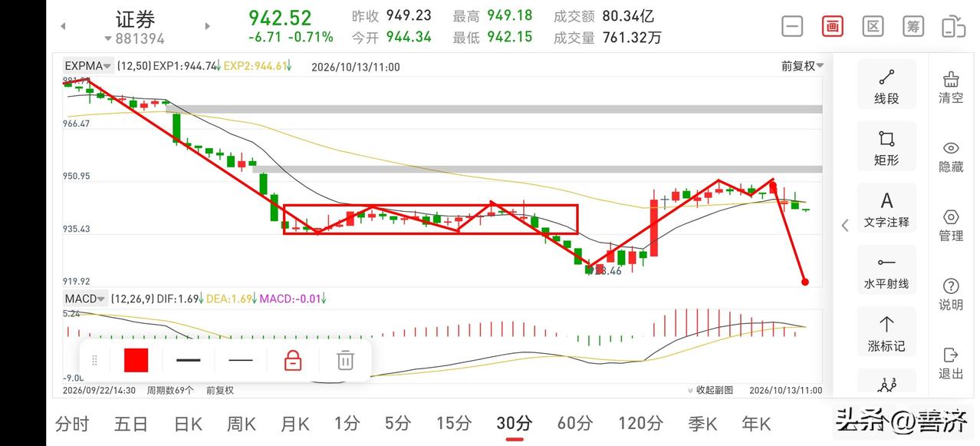Switch to the 五日 tab
Viewport: 980px width, 446px height.
[x=131, y=423]
